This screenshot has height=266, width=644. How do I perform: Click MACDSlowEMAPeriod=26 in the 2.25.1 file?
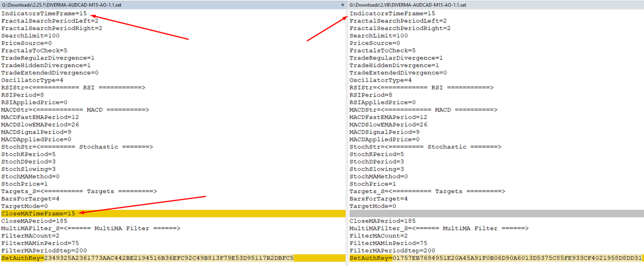coord(40,124)
